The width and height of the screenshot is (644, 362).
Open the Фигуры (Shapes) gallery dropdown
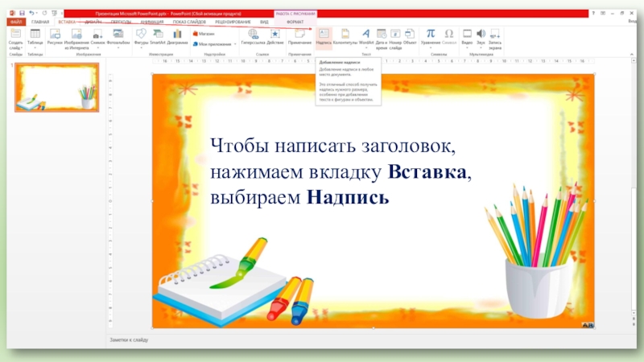coord(142,38)
